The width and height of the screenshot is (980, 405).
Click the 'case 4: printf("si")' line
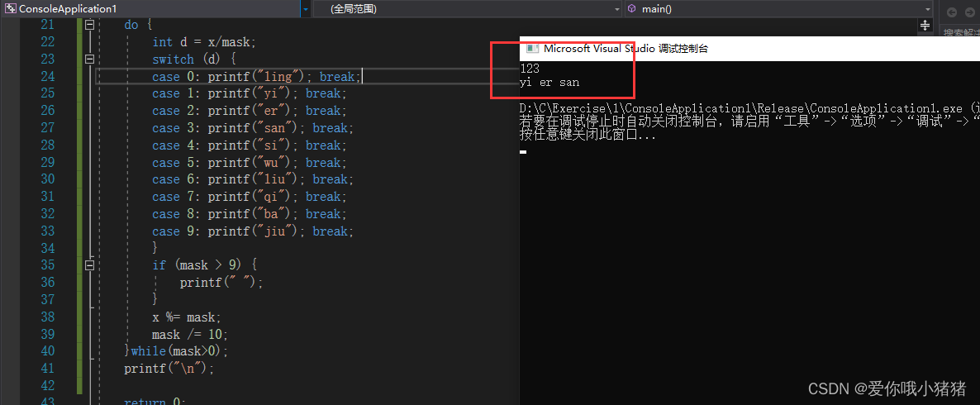click(x=250, y=145)
